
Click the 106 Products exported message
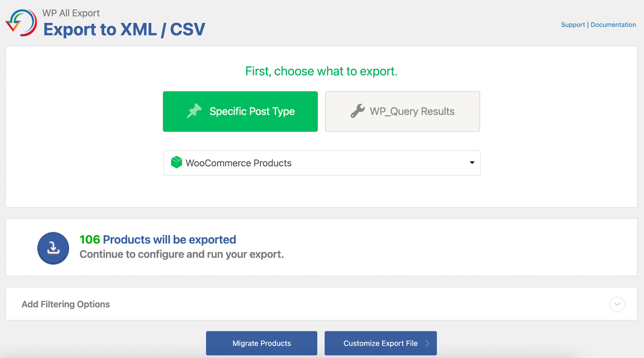click(x=157, y=239)
